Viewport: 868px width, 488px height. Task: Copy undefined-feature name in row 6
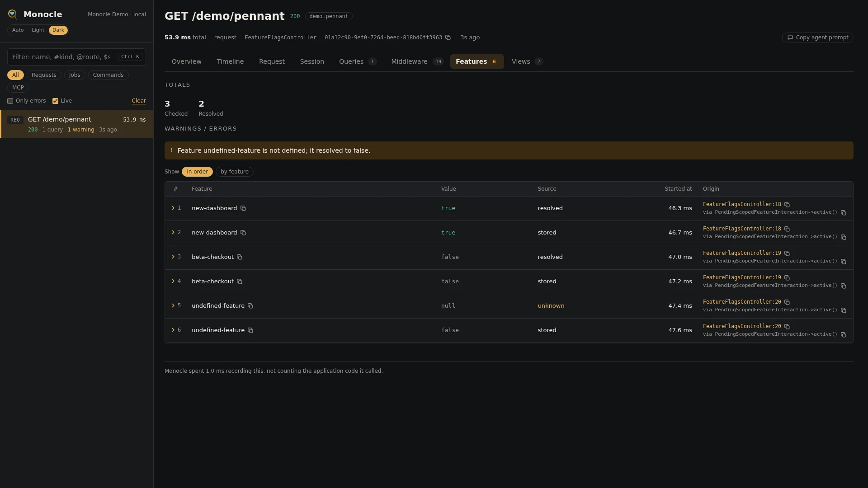250,330
